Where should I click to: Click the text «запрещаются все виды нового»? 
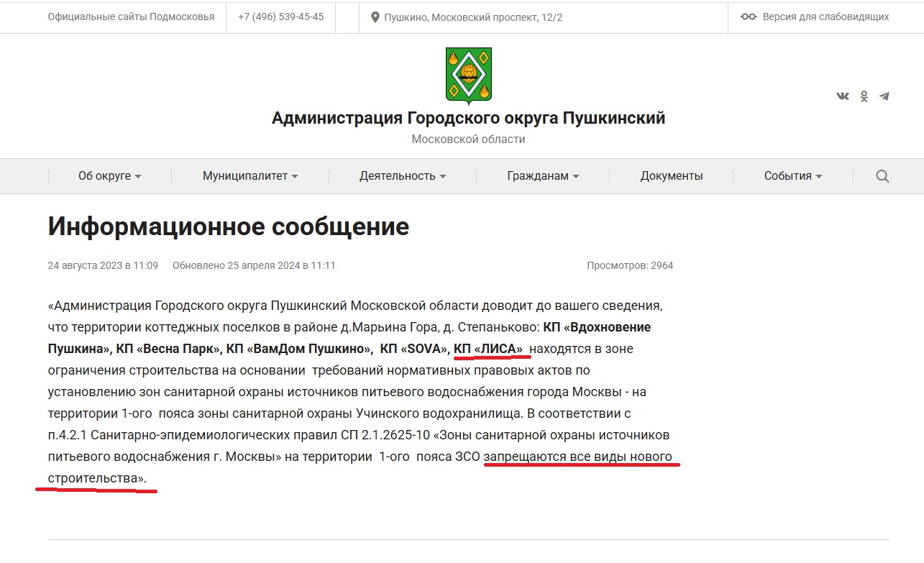coord(578,457)
